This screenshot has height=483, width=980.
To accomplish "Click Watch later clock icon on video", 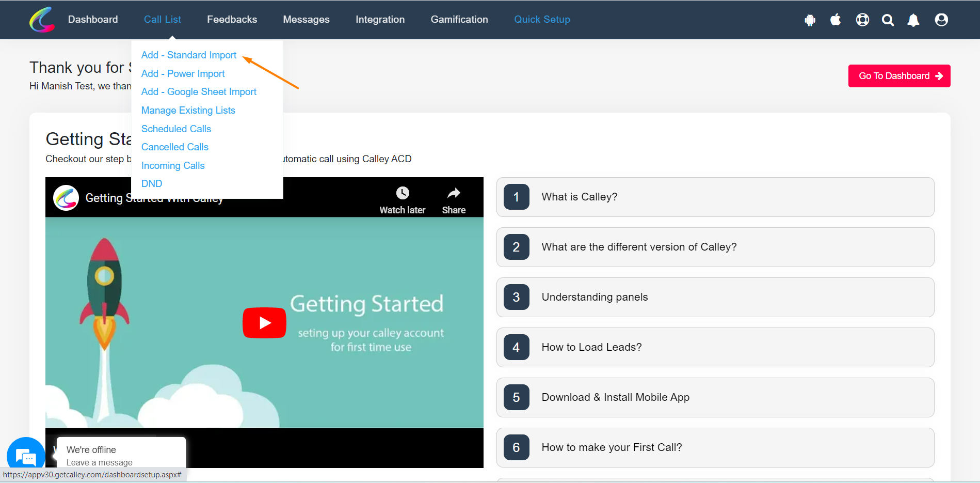I will (403, 193).
